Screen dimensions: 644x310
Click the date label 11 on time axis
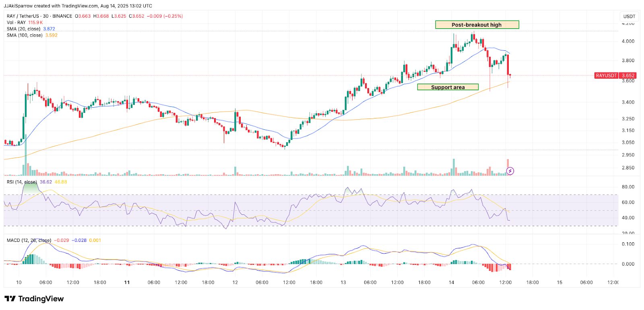[127, 283]
